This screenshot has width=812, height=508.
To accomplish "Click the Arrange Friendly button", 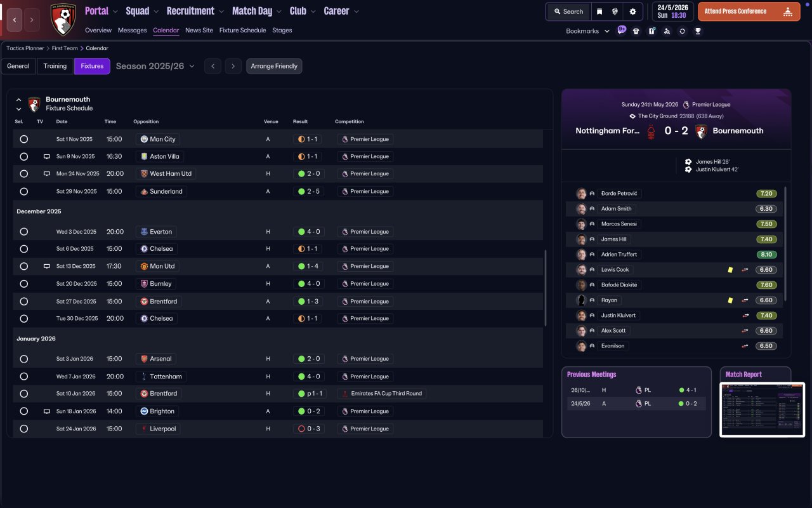I will pyautogui.click(x=274, y=66).
